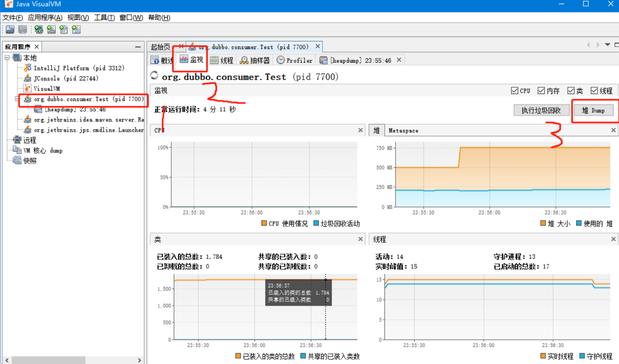Close the heap chart panel
Viewport: 619px width, 364px height.
(613, 130)
